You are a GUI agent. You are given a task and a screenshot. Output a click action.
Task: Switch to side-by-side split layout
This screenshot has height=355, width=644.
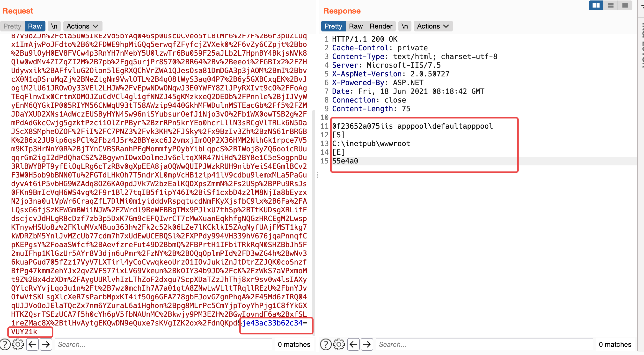[596, 5]
